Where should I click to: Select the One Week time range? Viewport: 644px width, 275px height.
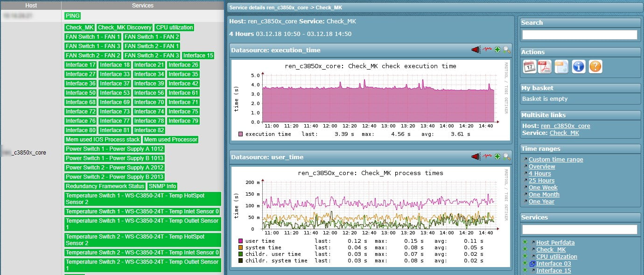(544, 188)
